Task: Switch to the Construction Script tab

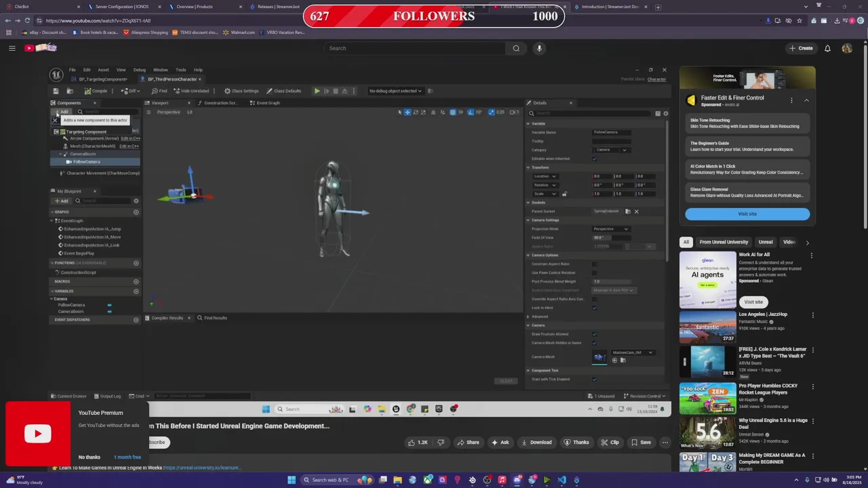Action: click(218, 103)
